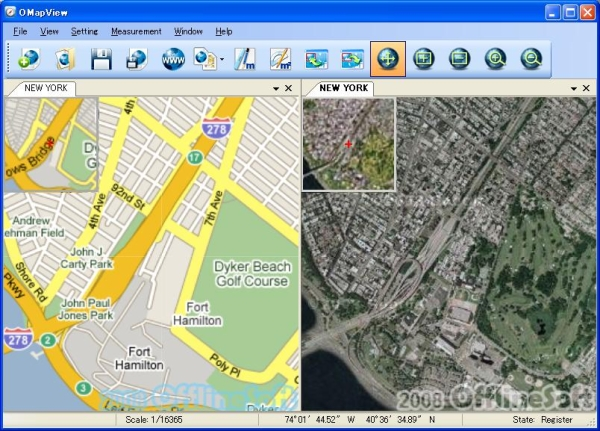Click the latitude 40°36' 34.89" N readout
The height and width of the screenshot is (431, 600).
[x=401, y=420]
